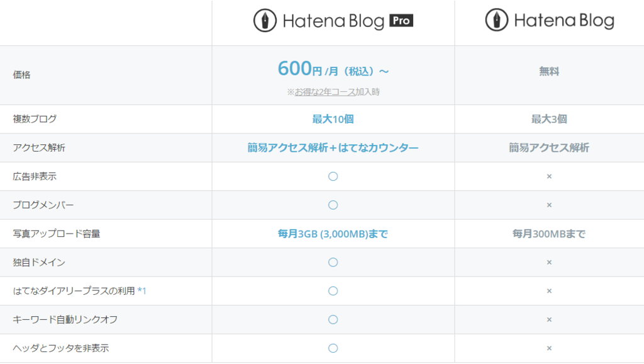Click the × mark in ヘッダとフッタを非表示 row
The width and height of the screenshot is (644, 364).
pos(549,348)
